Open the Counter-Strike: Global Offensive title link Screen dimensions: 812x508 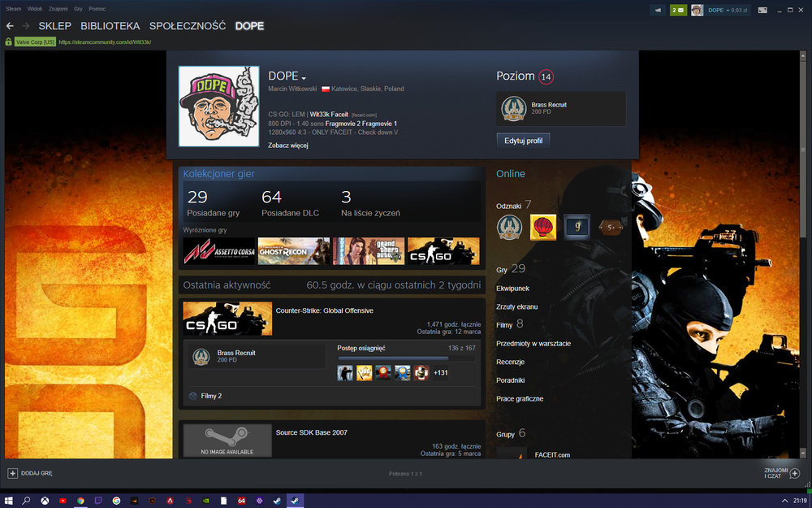pos(324,310)
